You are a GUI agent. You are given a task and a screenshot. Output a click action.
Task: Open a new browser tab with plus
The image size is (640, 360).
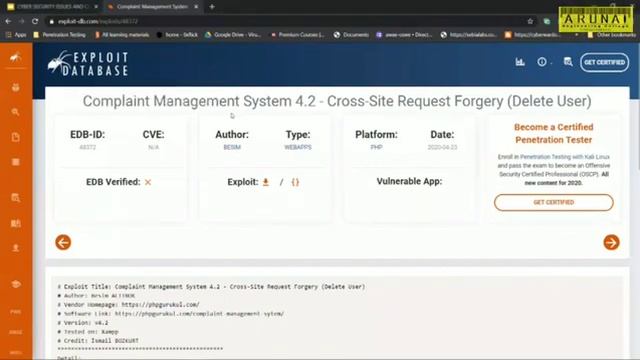click(212, 7)
